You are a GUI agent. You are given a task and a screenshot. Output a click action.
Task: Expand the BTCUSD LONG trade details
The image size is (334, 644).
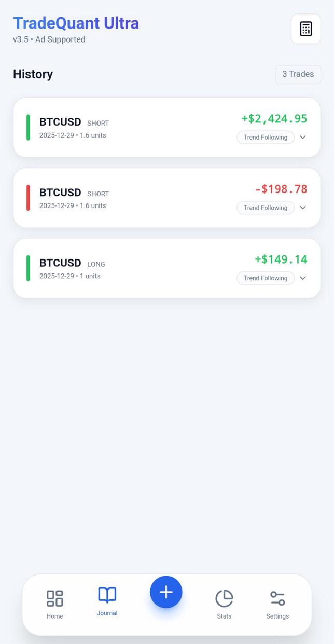[x=303, y=278]
